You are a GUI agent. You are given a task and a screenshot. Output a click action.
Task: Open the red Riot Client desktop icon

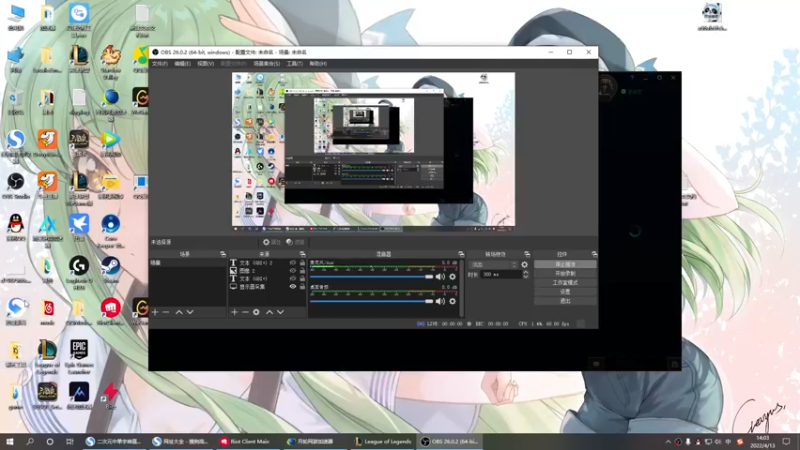pos(111,312)
